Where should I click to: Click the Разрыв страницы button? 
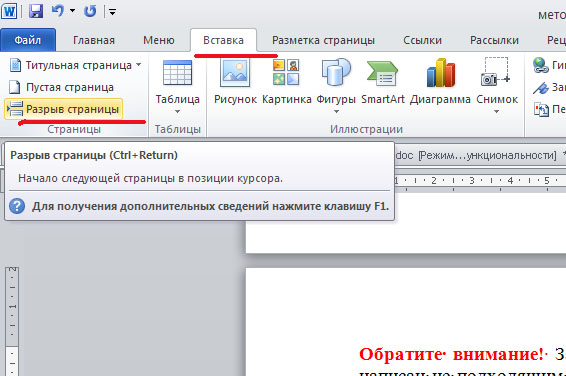click(x=64, y=109)
